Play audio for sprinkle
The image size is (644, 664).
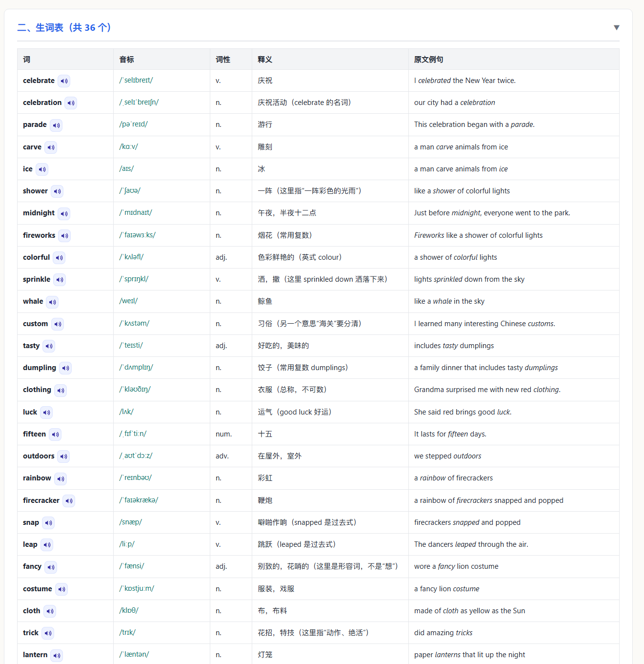60,280
